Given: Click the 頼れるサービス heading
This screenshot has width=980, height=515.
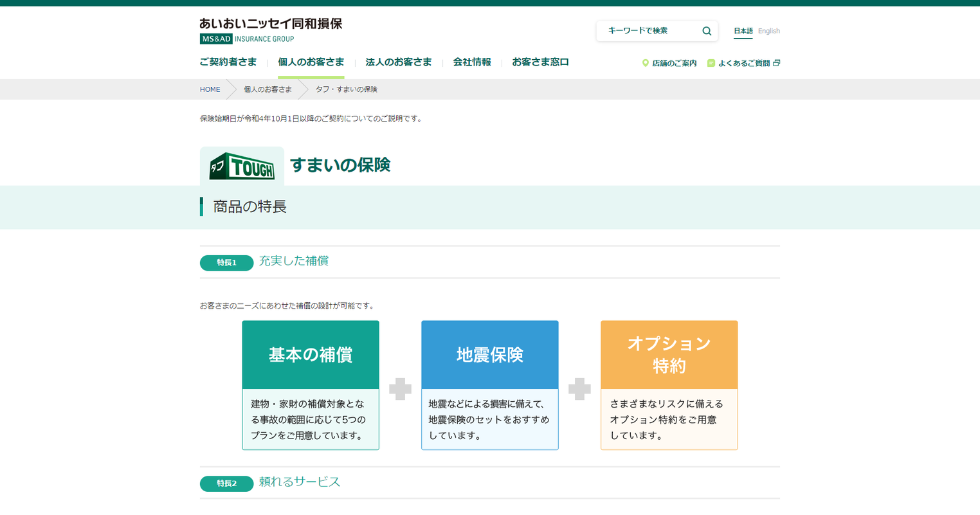Looking at the screenshot, I should (x=300, y=482).
